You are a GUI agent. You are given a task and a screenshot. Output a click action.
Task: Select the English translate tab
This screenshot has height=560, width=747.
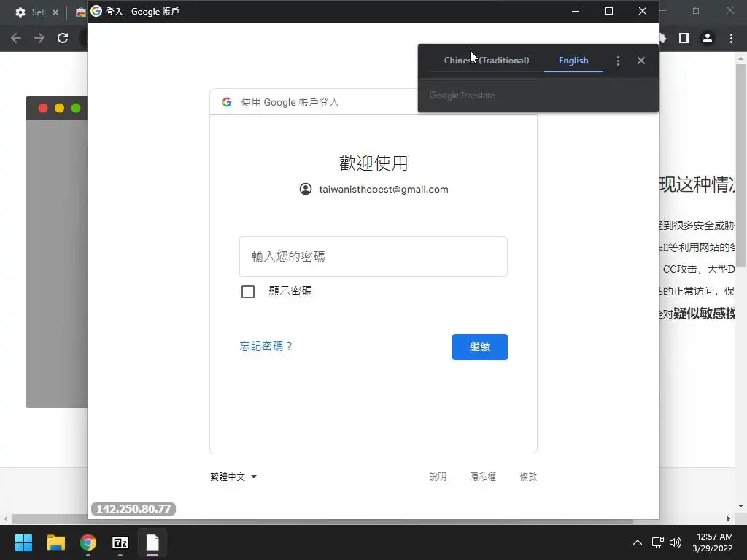point(573,61)
